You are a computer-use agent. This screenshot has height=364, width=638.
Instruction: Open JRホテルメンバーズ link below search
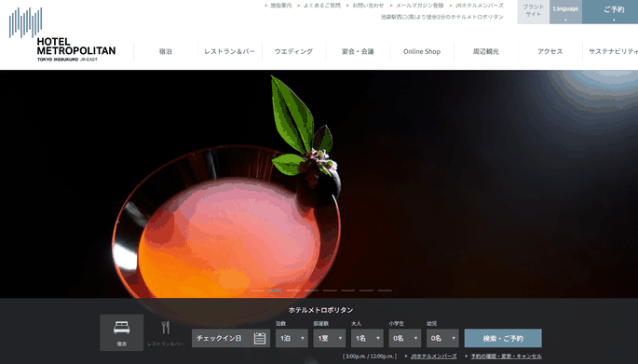[434, 357]
